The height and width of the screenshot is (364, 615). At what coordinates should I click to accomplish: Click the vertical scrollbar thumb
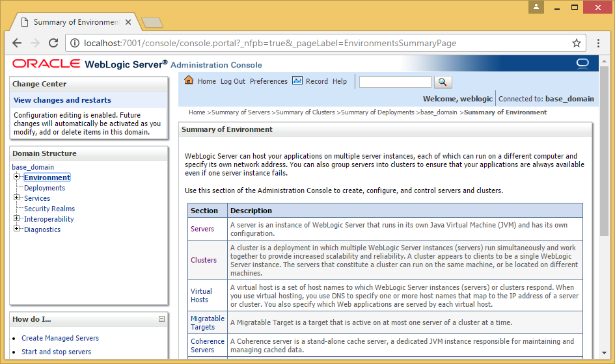click(x=604, y=151)
